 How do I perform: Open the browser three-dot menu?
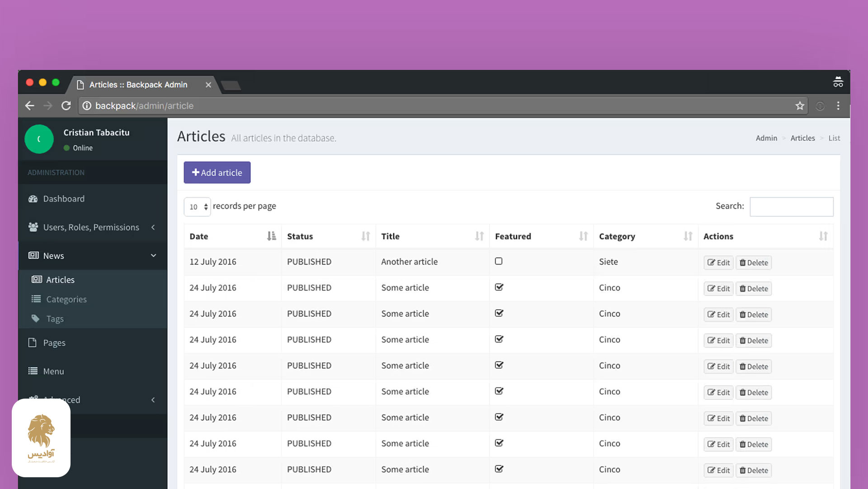[838, 106]
